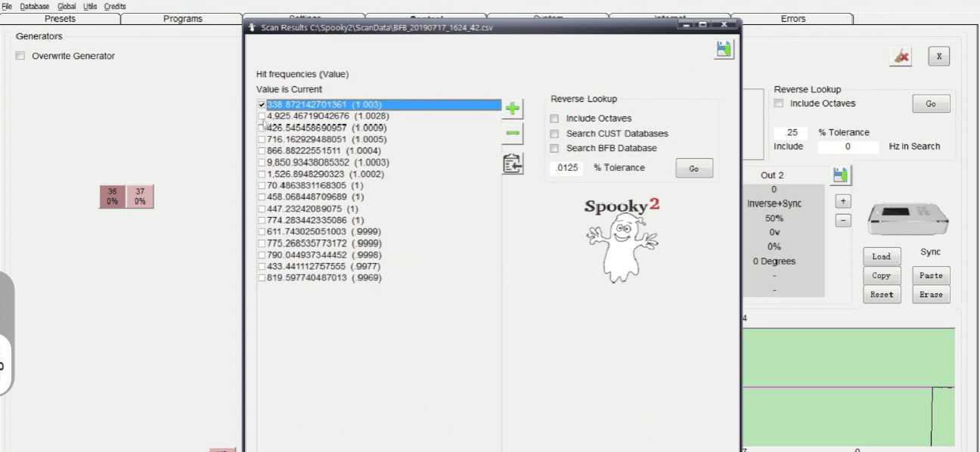This screenshot has width=980, height=452.
Task: Edit the .0125 % Tolerance field
Action: [566, 168]
